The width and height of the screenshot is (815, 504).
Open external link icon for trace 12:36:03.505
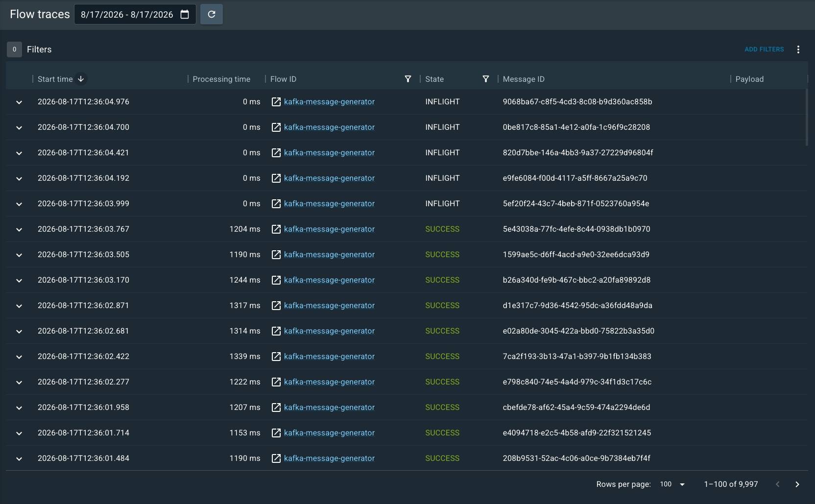click(x=276, y=255)
